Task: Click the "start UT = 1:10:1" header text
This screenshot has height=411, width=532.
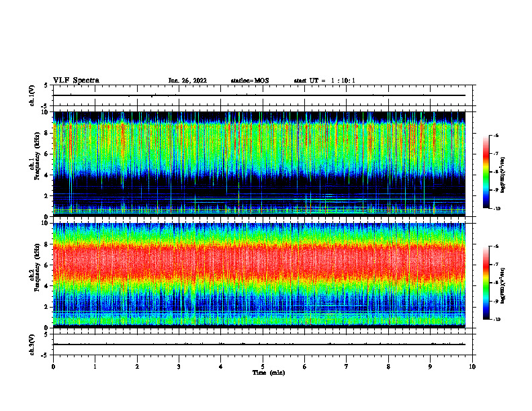Action: pos(324,81)
